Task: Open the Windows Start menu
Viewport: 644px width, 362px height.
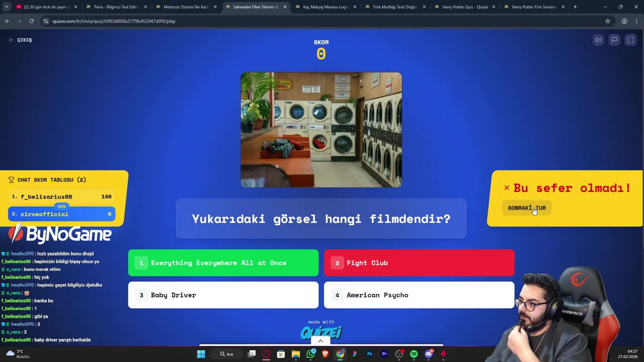Action: tap(201, 354)
